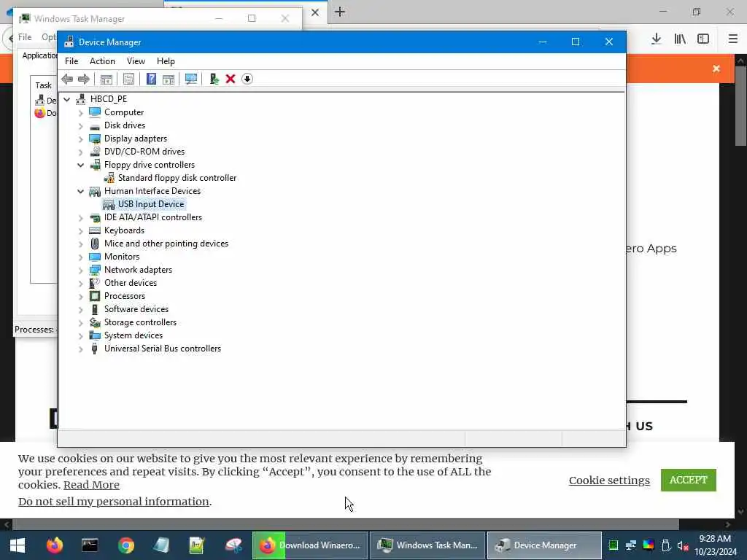Click ACCEPT on the cookie banner

tap(688, 480)
